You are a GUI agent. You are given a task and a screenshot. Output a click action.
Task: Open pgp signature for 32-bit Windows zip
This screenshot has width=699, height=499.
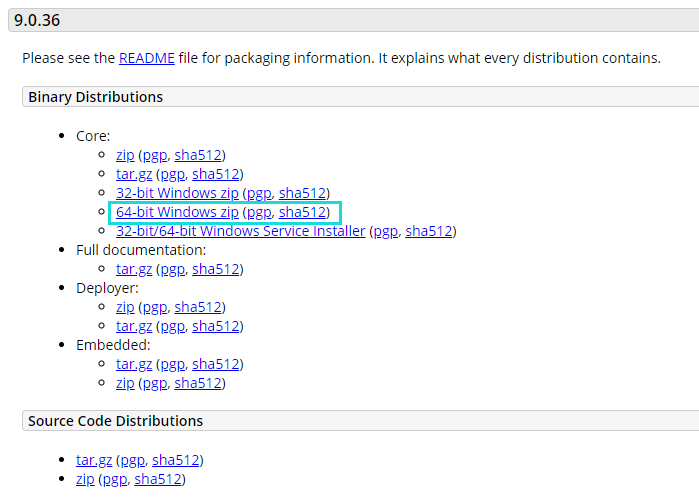coord(259,193)
